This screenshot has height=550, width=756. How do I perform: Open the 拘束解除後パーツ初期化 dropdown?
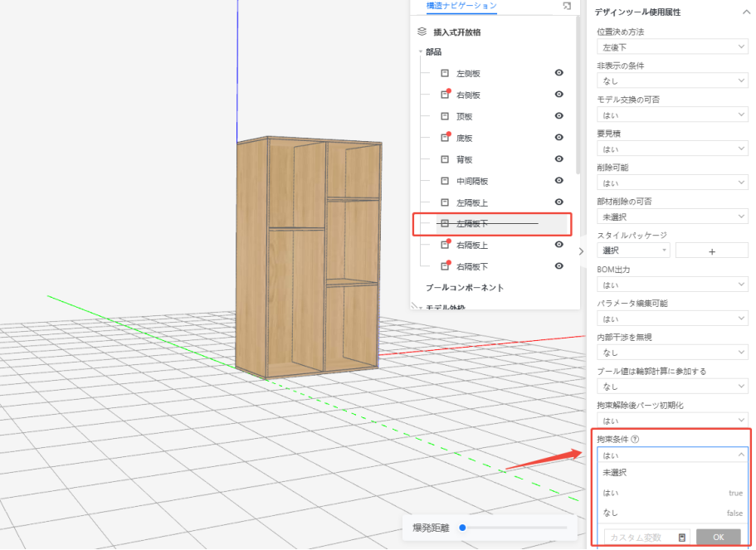point(672,421)
